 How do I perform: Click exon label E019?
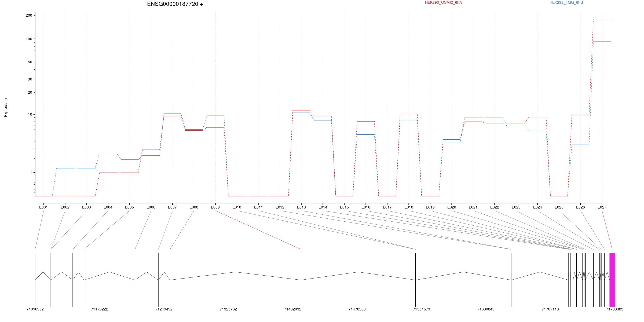coord(430,207)
